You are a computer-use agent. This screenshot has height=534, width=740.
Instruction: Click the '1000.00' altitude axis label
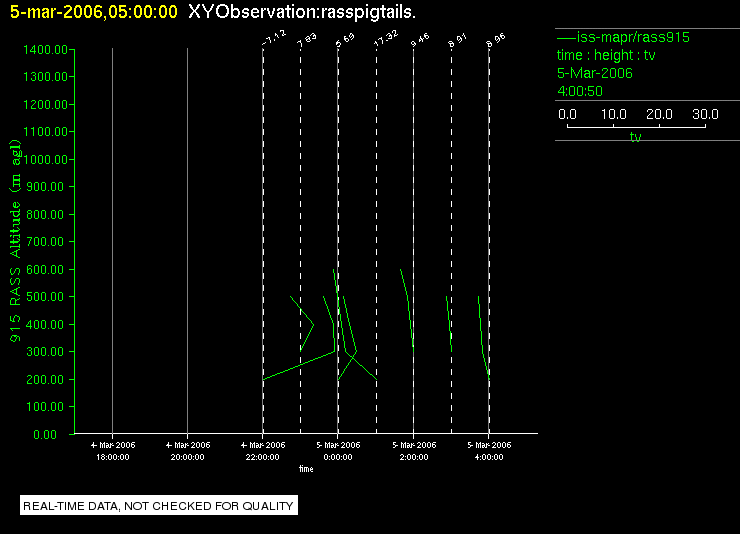(x=45, y=159)
